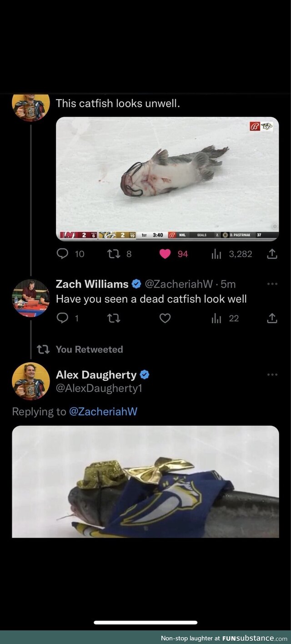View Zach Williams tweet analytics showing 22
Viewport: 291px width, 644px height.
(216, 319)
